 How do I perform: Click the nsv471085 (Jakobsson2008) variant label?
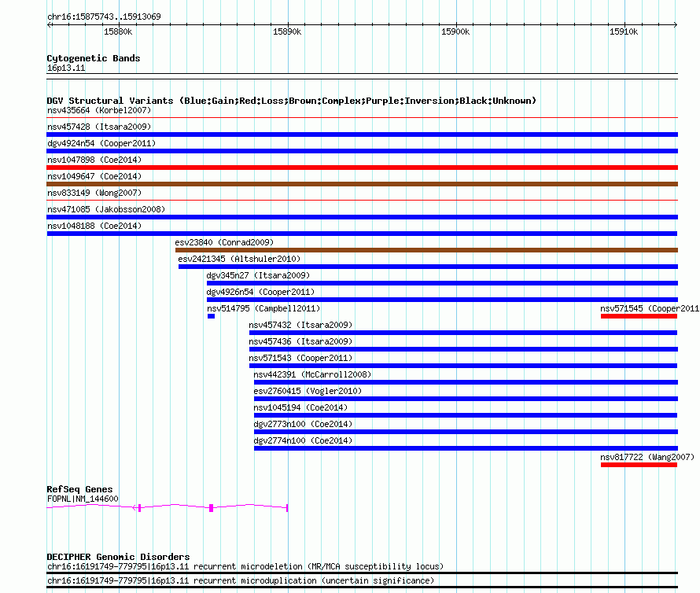point(106,209)
